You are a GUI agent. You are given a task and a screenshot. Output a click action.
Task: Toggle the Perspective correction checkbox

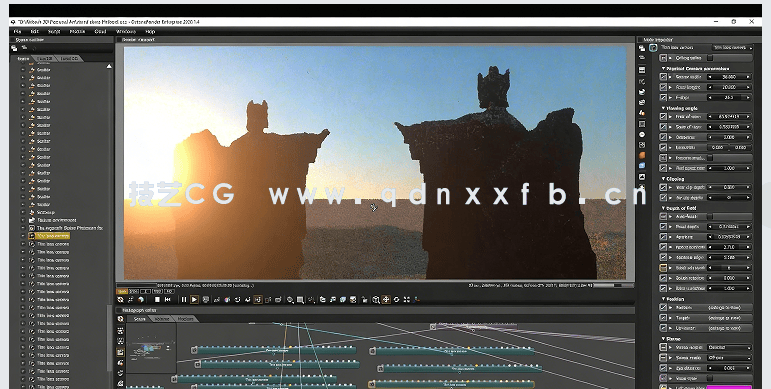(710, 158)
